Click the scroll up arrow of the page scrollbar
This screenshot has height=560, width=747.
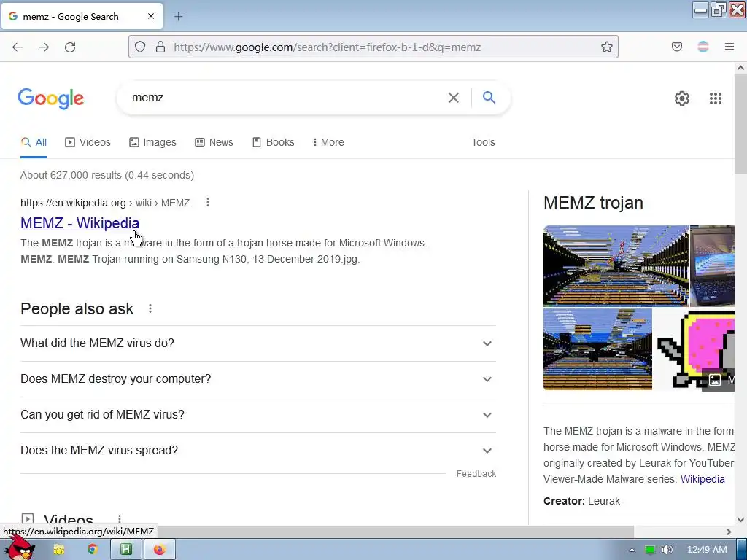740,68
